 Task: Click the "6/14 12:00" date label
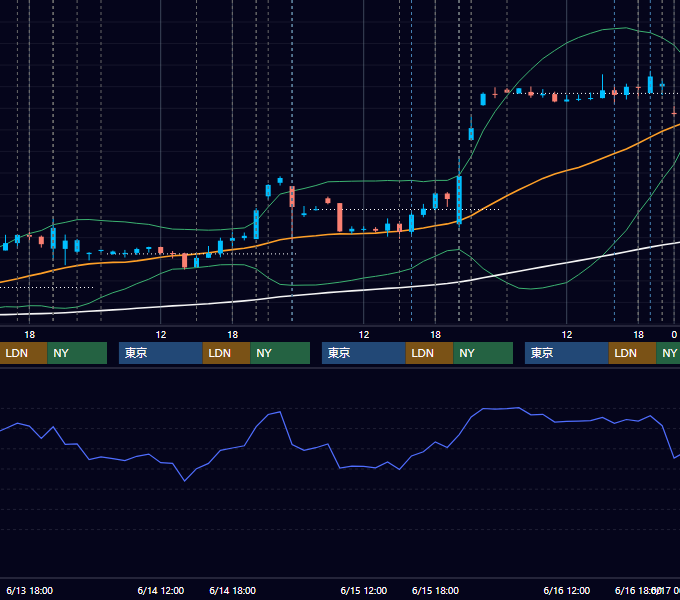[161, 590]
